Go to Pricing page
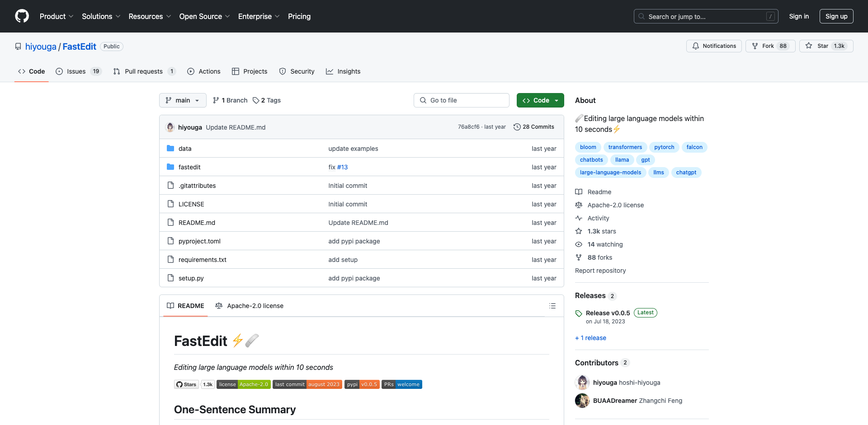Image resolution: width=868 pixels, height=425 pixels. (x=299, y=16)
